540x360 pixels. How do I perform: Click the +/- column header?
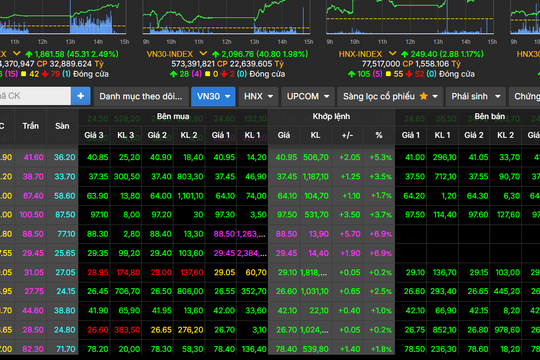click(347, 135)
